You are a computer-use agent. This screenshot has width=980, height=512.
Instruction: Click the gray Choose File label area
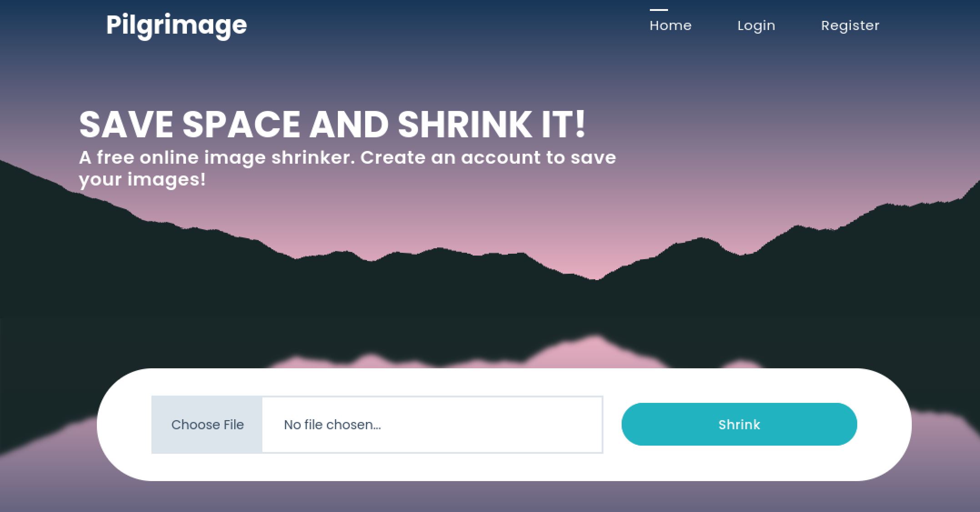(207, 425)
